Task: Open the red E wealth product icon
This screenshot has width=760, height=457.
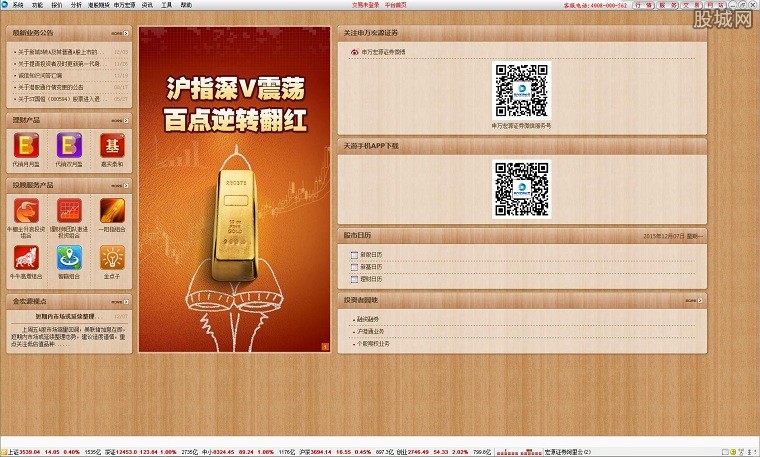Action: (x=26, y=145)
